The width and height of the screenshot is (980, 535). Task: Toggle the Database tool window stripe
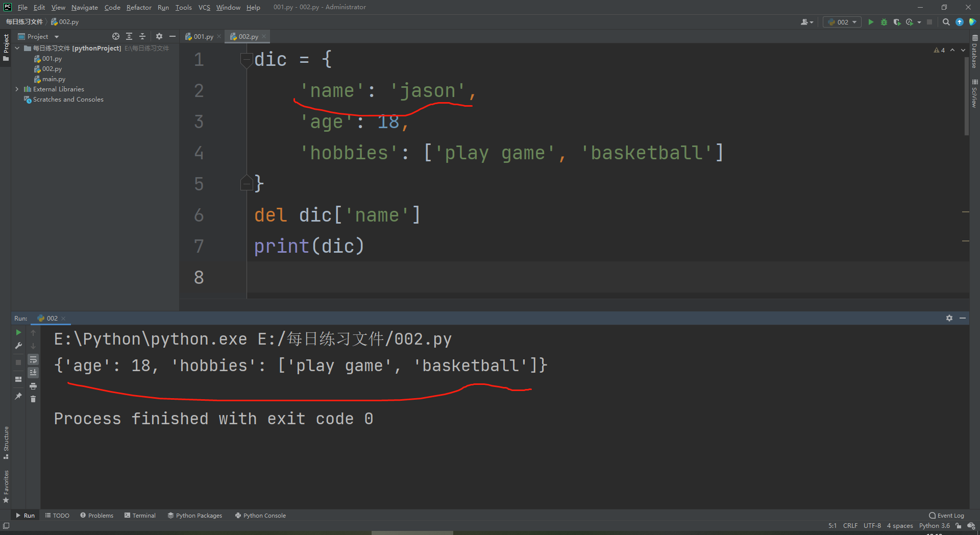coord(974,52)
